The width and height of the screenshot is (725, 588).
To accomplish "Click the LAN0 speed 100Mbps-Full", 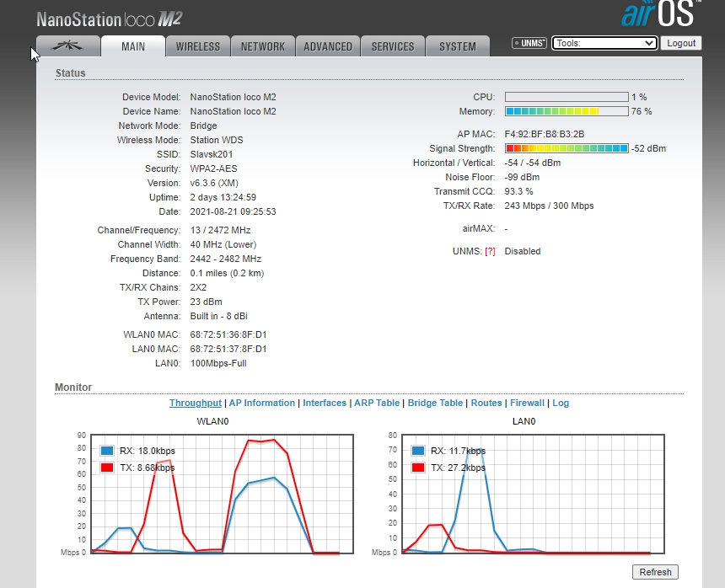I will [x=218, y=363].
